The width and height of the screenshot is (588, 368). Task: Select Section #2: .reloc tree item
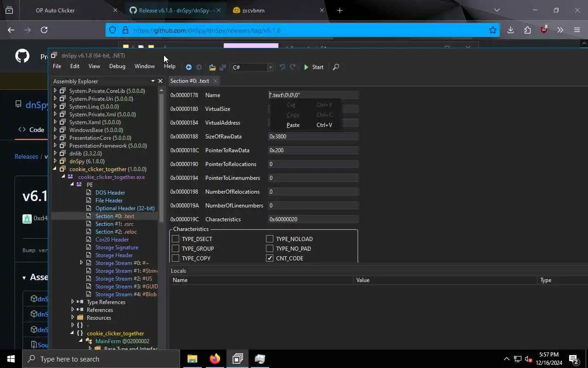click(116, 232)
